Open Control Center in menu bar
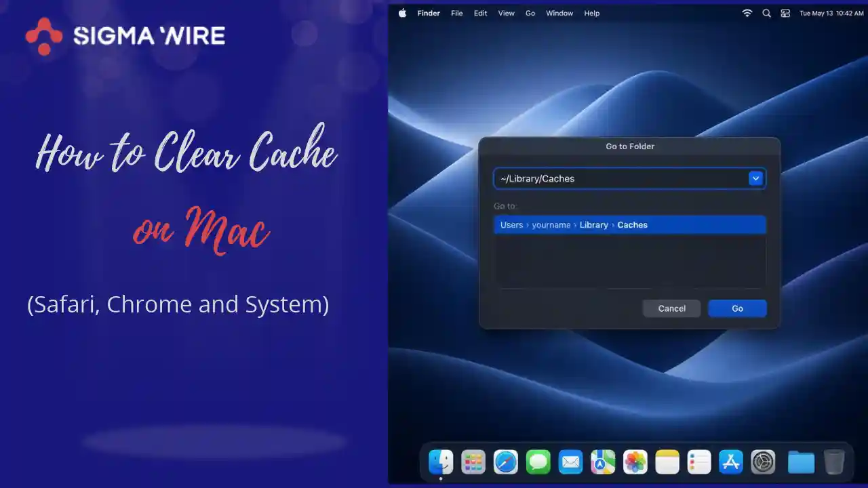 [x=785, y=13]
